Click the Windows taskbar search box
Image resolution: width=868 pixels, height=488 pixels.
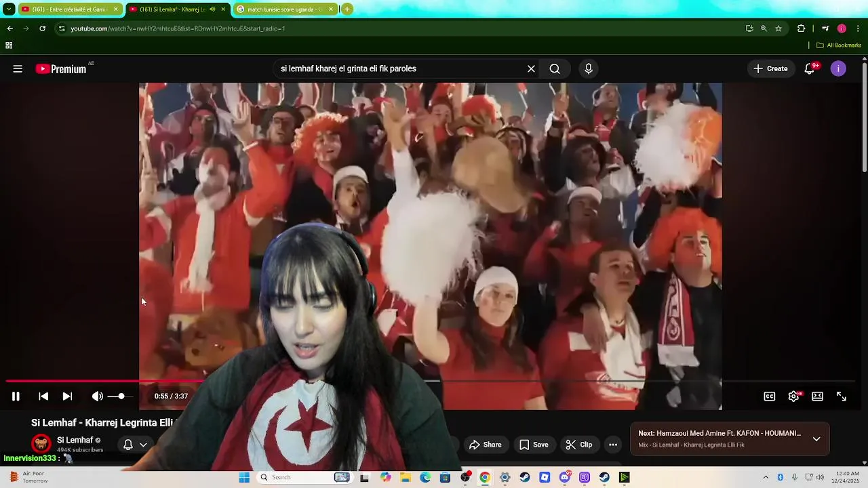click(x=304, y=478)
